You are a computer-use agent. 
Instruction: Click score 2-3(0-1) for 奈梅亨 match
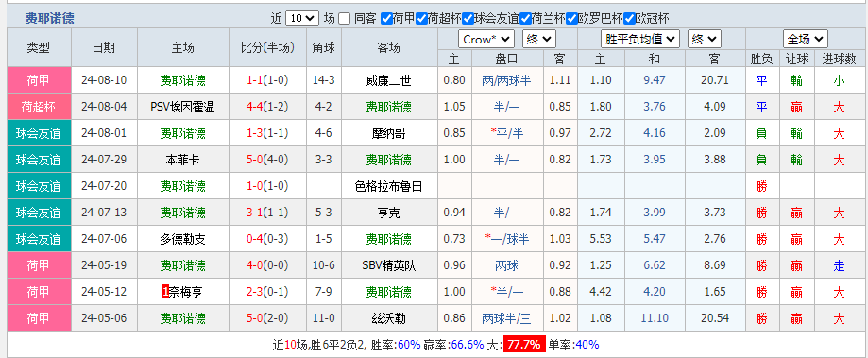268,292
